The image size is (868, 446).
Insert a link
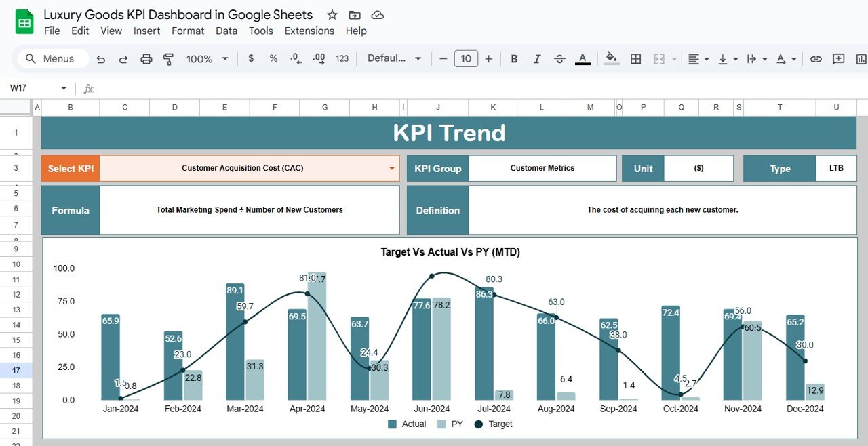tap(816, 59)
